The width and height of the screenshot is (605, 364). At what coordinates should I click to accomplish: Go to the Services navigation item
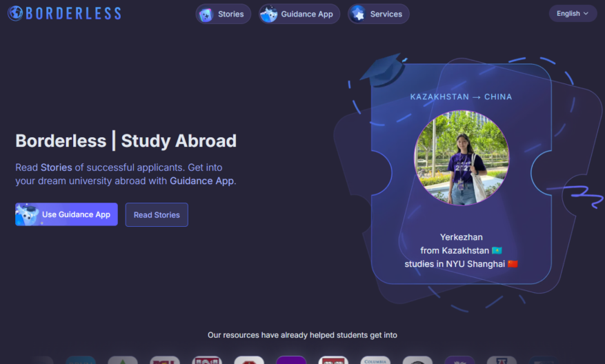point(379,14)
